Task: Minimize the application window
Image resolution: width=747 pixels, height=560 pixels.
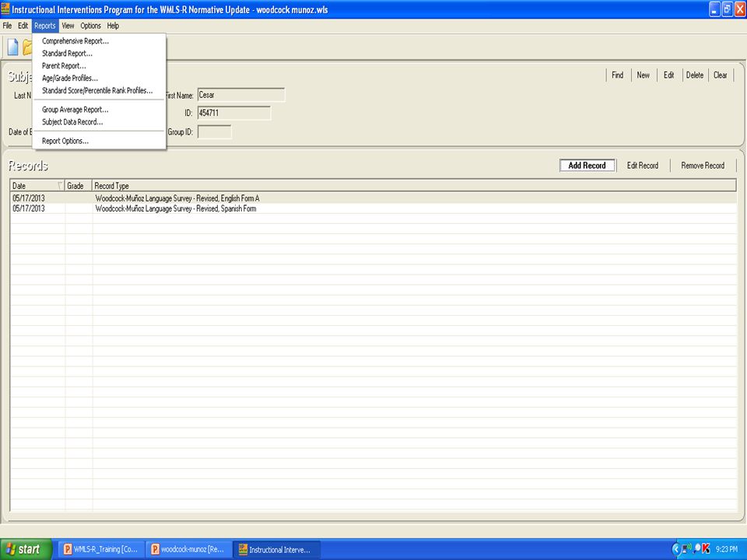Action: [x=714, y=9]
